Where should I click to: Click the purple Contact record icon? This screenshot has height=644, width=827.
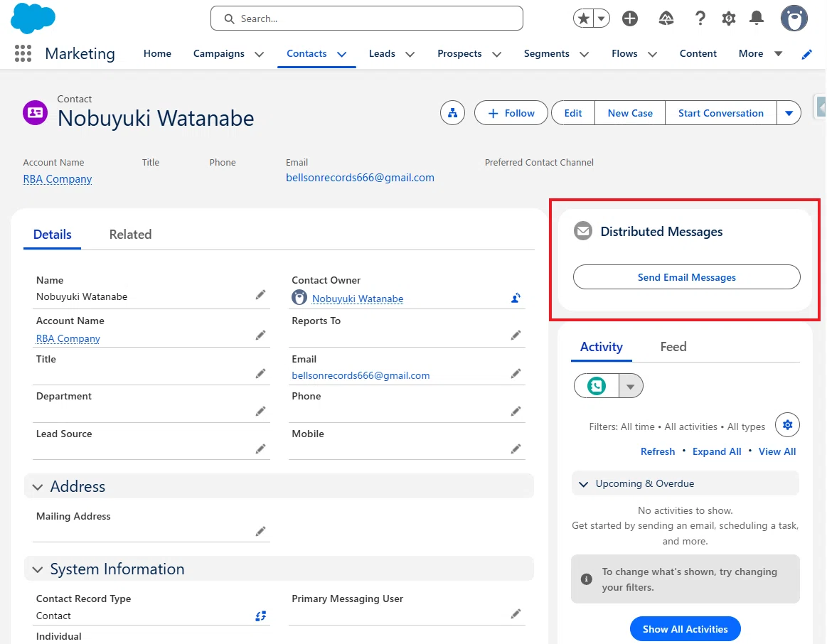pos(36,112)
